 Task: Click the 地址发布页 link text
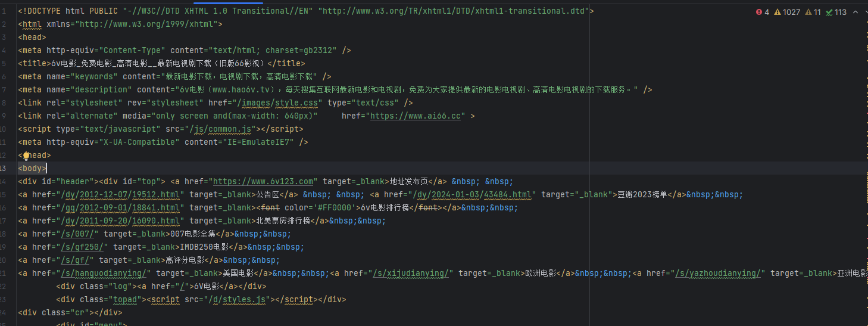[x=408, y=181]
